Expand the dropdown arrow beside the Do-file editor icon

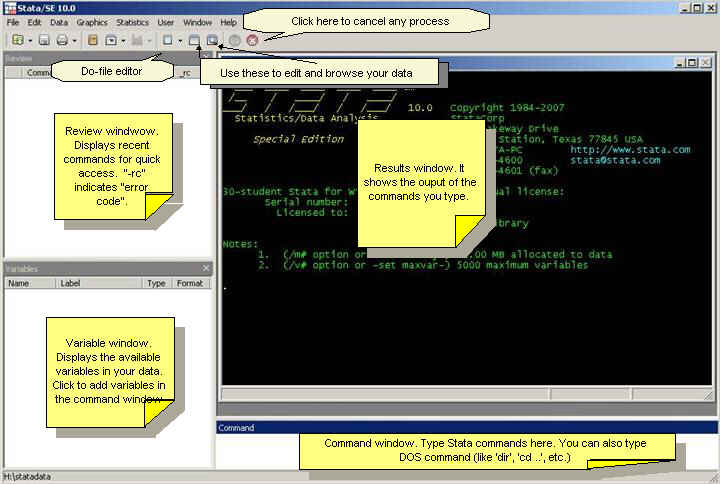pos(180,40)
